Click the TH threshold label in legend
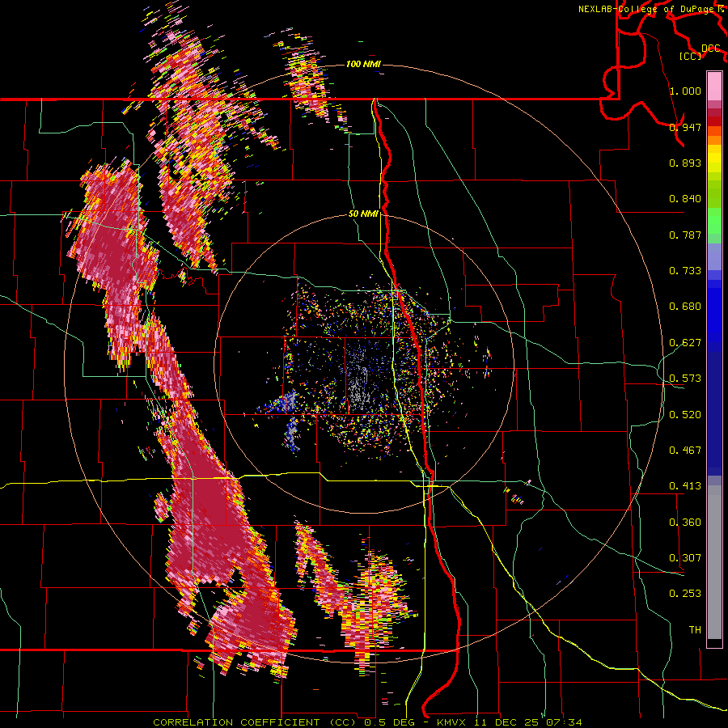This screenshot has width=728, height=728. point(695,630)
